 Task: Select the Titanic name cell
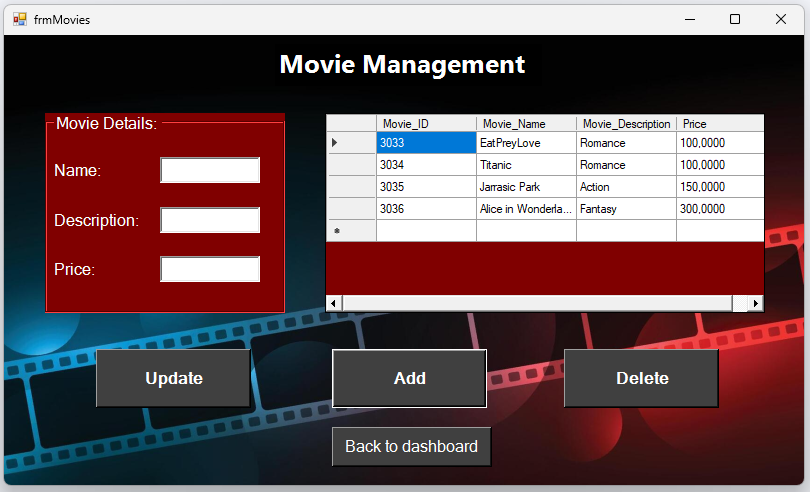[x=526, y=165]
